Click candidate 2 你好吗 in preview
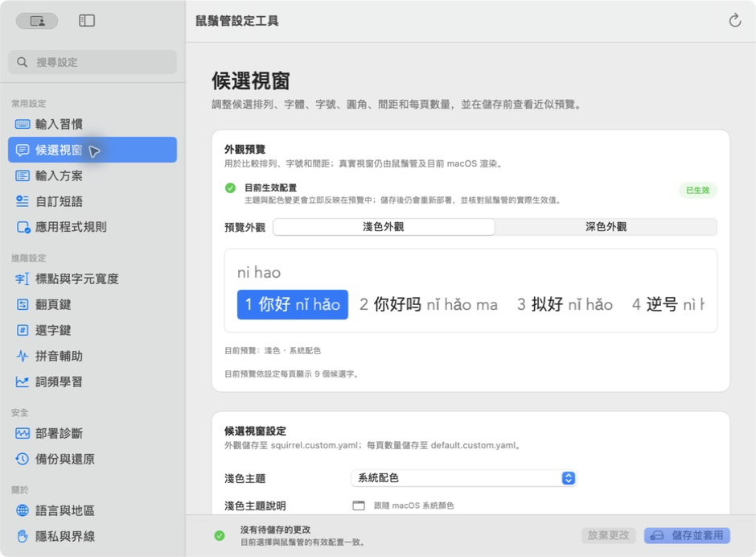756x557 pixels. [x=429, y=304]
